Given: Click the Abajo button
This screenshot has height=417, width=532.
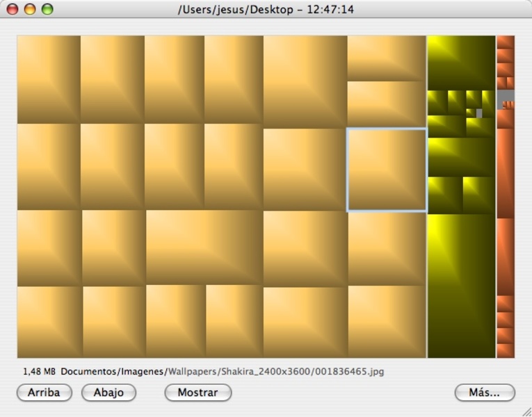Looking at the screenshot, I should (x=108, y=392).
